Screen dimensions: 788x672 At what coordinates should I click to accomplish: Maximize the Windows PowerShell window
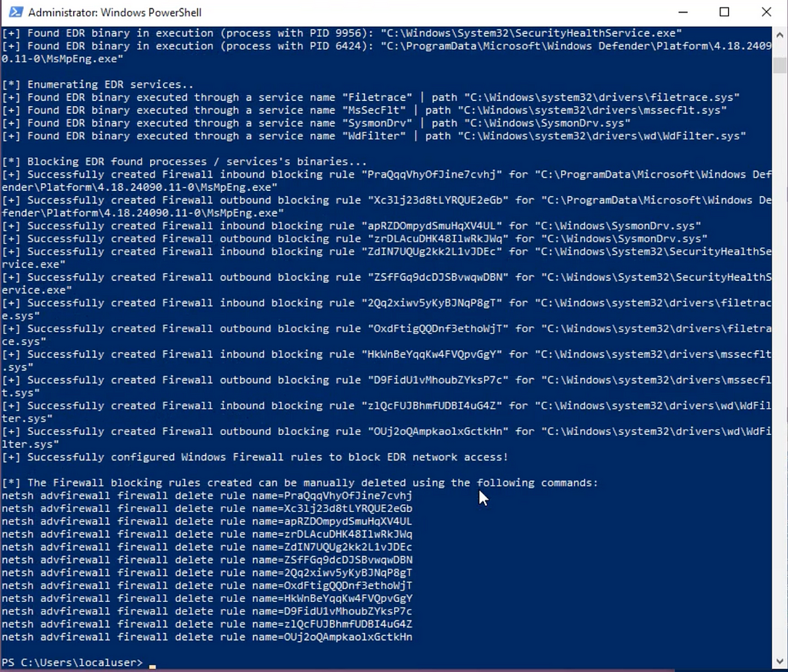pos(724,12)
